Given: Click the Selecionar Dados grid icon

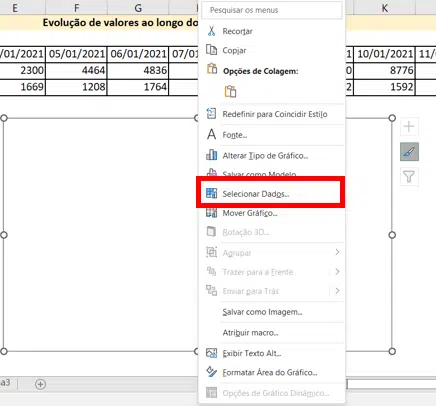Looking at the screenshot, I should 212,193.
